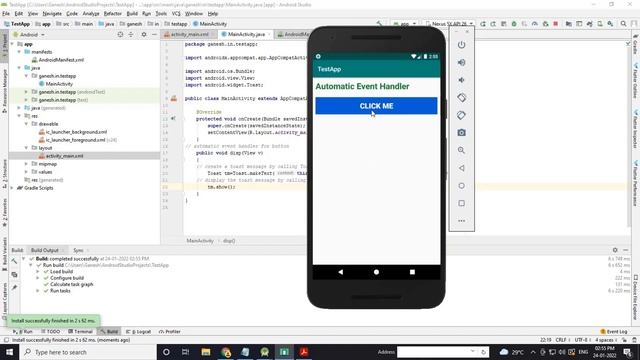Image resolution: width=640 pixels, height=360 pixels.
Task: Tap the CLICK ME button in the emulator
Action: 376,106
